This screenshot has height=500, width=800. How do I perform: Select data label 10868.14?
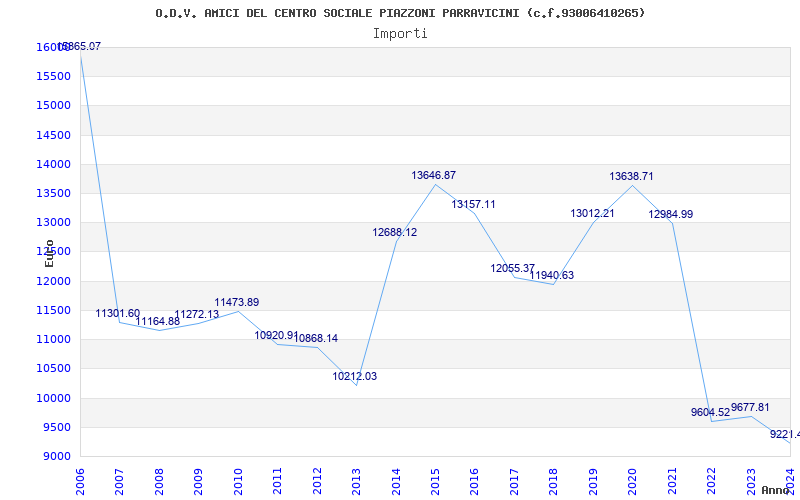(x=316, y=338)
